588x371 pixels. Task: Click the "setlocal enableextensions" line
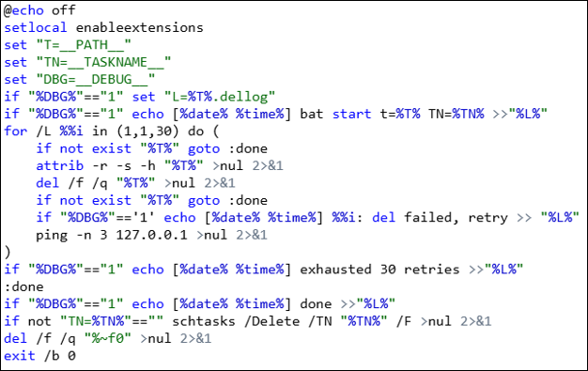[103, 28]
